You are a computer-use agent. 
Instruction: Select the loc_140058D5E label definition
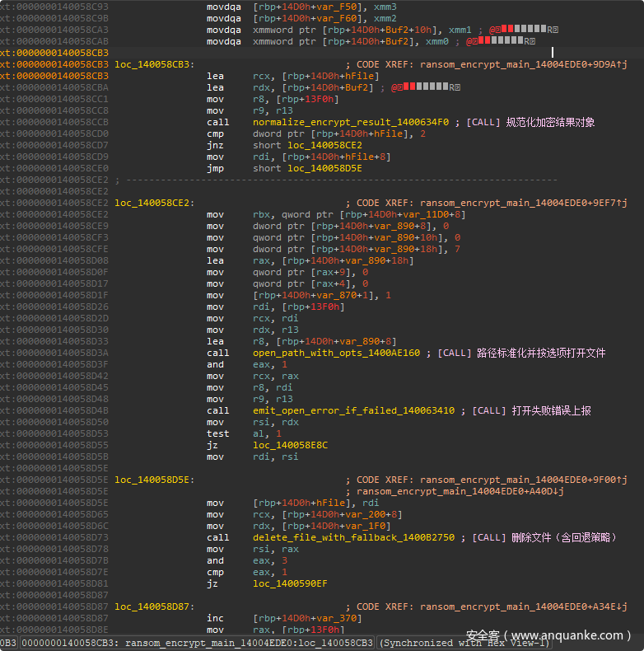pyautogui.click(x=154, y=480)
